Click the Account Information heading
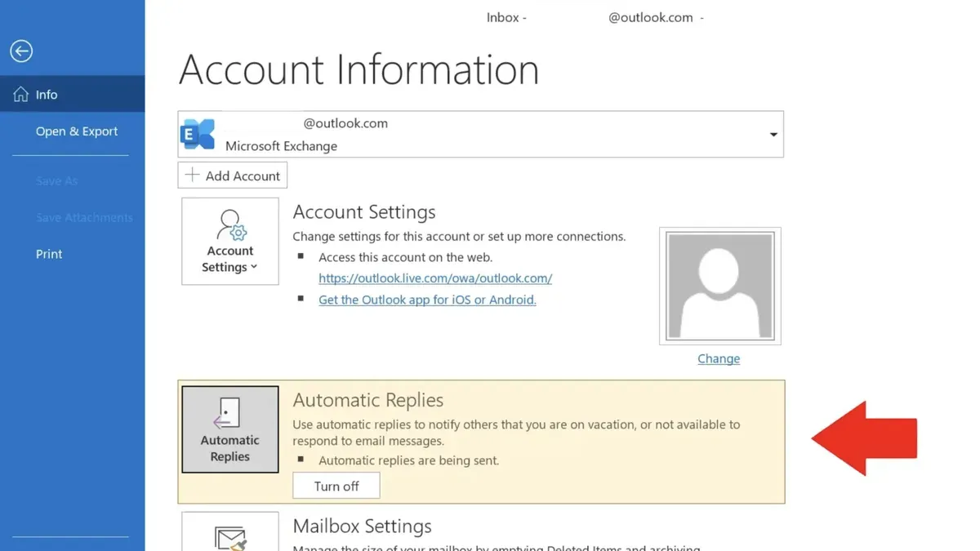Image resolution: width=980 pixels, height=551 pixels. pyautogui.click(x=359, y=69)
